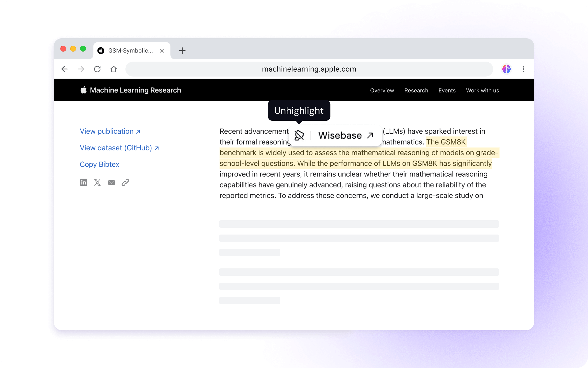Image resolution: width=588 pixels, height=368 pixels.
Task: Copy the article link with chain icon
Action: [x=125, y=182]
